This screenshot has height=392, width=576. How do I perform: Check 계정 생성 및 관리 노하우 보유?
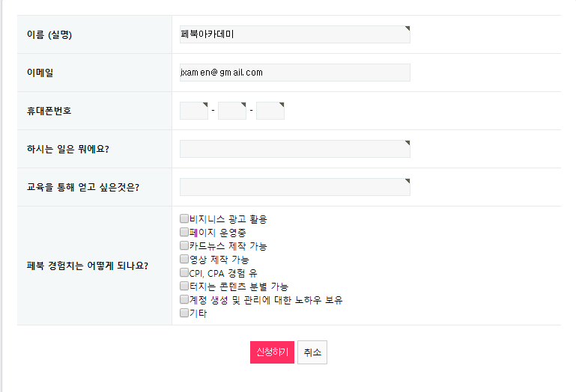(184, 300)
